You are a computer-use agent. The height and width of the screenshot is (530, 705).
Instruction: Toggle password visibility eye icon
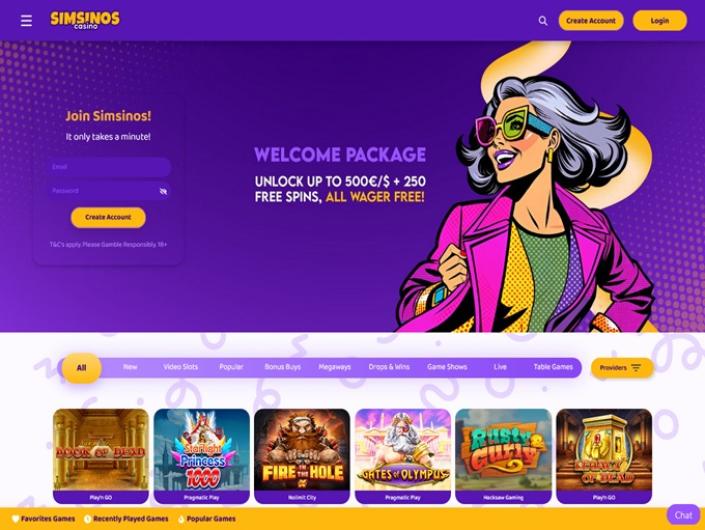[x=163, y=192]
